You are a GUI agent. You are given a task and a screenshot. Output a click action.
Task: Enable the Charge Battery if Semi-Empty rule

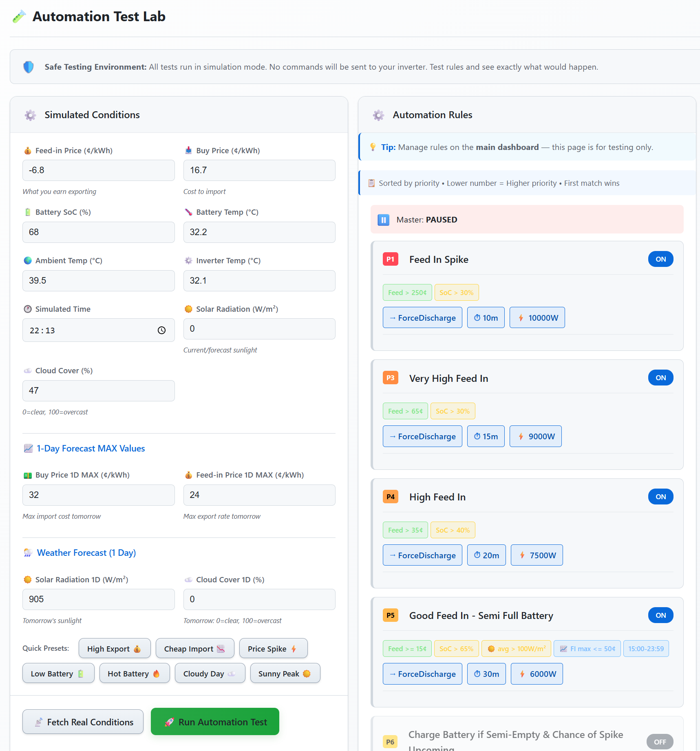click(660, 741)
